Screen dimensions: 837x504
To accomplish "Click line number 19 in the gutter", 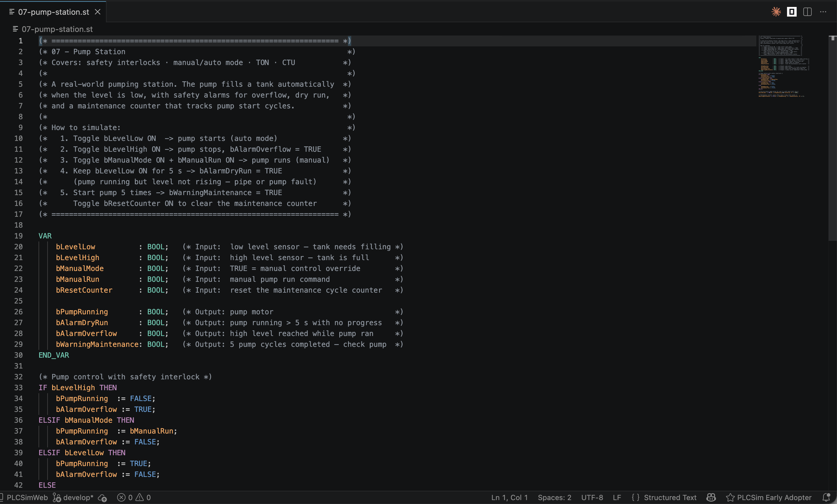I will tap(18, 236).
